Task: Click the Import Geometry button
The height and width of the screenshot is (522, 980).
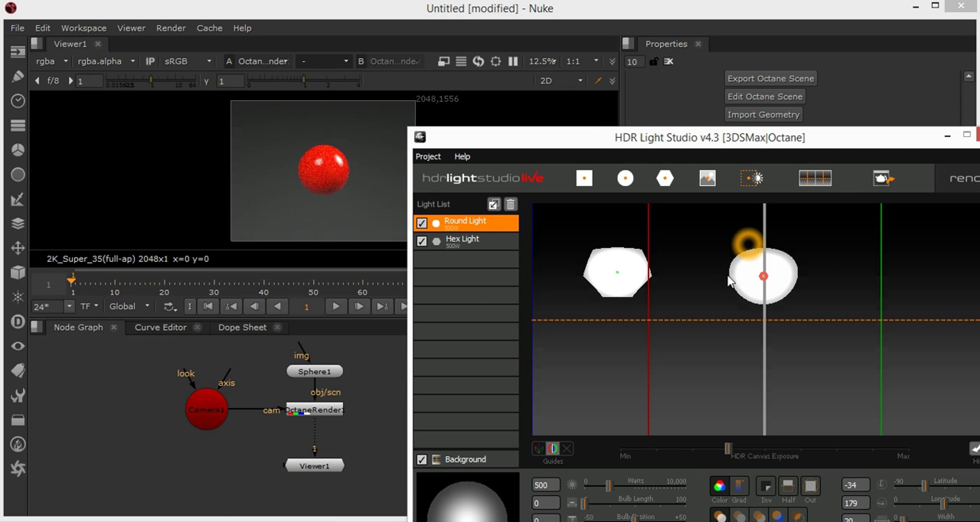Action: [763, 115]
